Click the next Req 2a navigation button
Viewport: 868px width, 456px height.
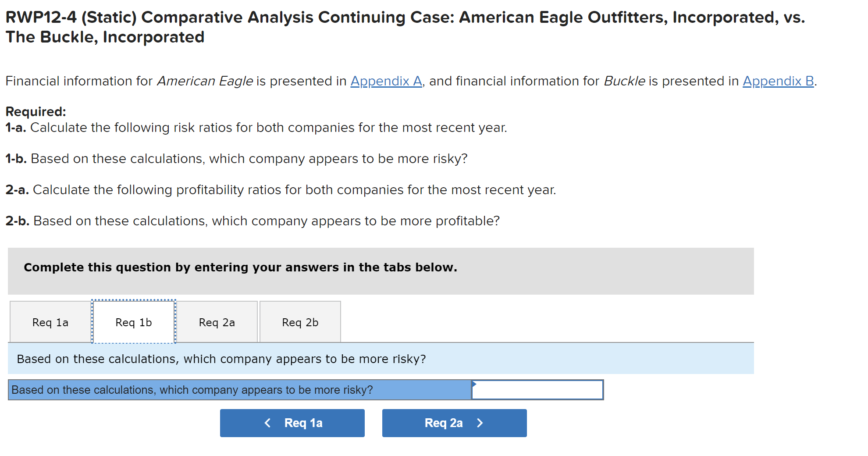(454, 423)
